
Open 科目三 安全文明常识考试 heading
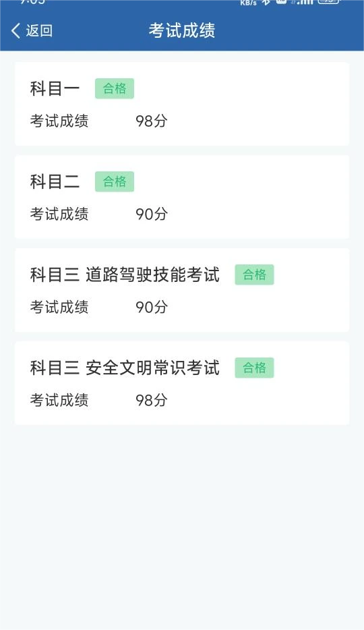click(x=125, y=368)
